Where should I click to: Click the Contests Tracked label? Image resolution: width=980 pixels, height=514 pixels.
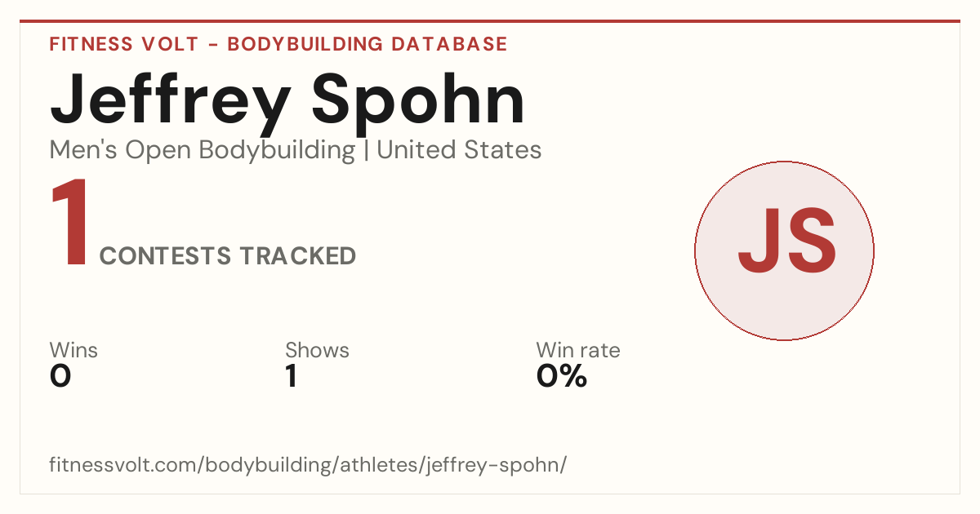point(228,256)
